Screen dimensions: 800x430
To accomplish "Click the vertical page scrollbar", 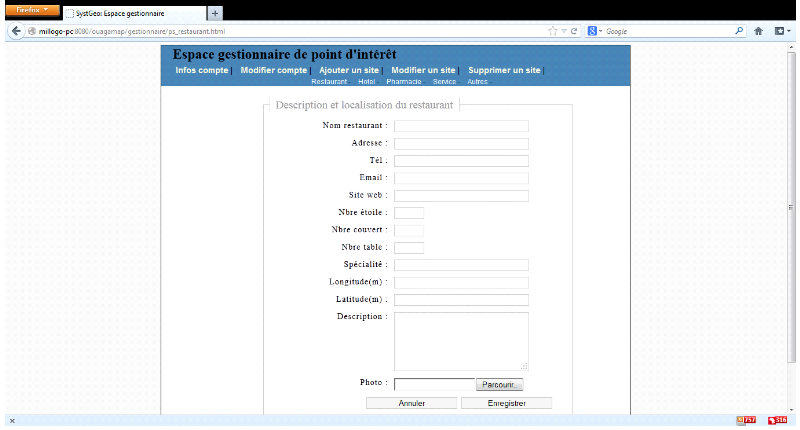I will click(x=791, y=206).
